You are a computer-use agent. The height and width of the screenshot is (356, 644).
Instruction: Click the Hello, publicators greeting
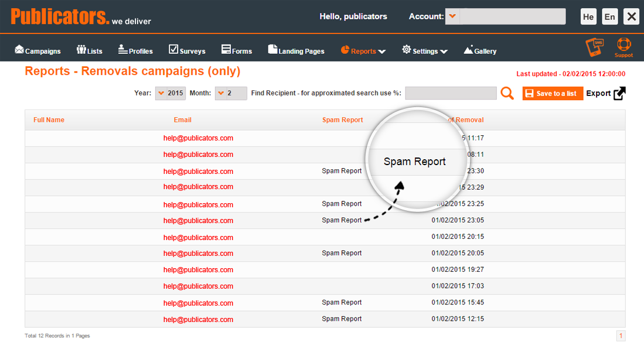[353, 16]
